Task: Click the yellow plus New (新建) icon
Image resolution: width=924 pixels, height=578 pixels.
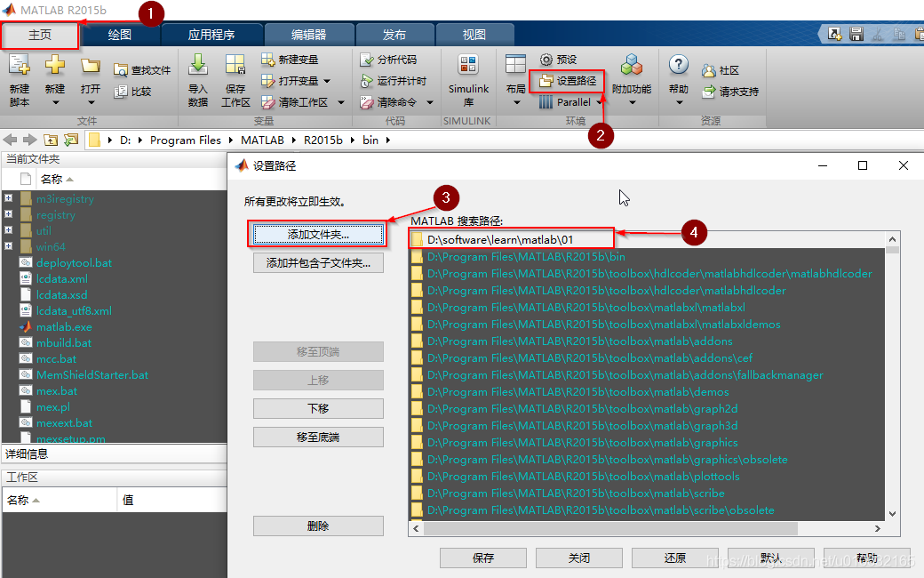Action: [x=55, y=64]
